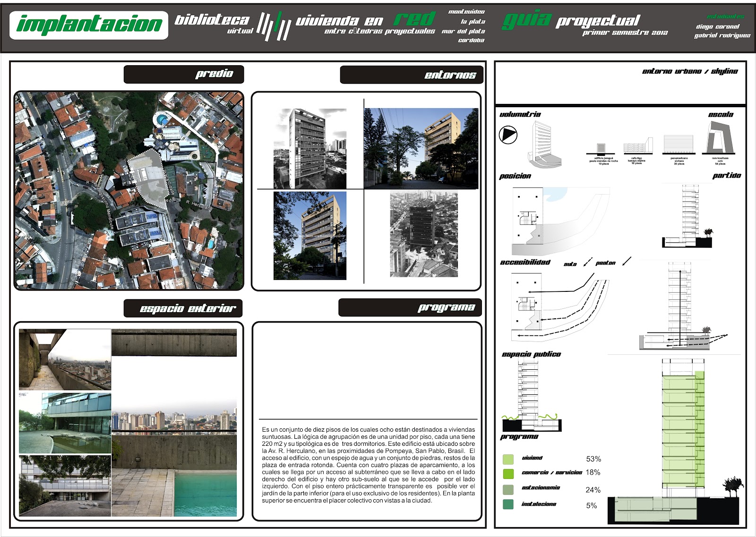756x537 pixels.
Task: Click student name 'diego coronel'
Action: point(717,27)
